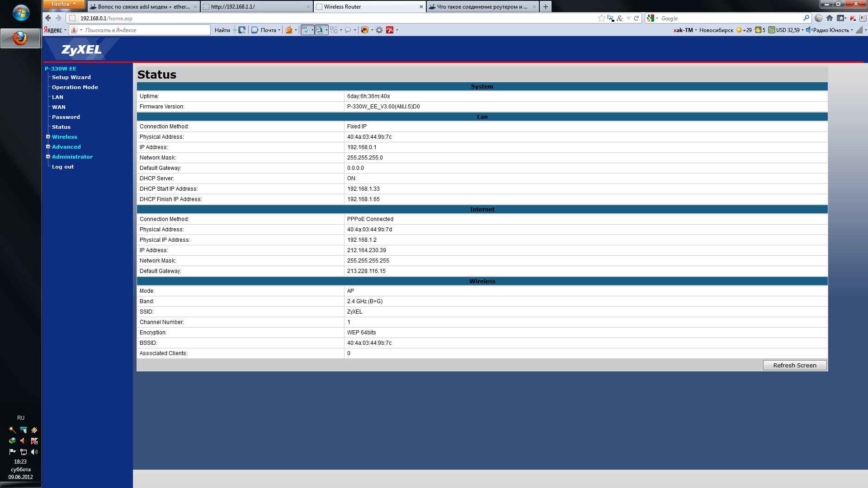
Task: Click the Google search magnifier icon
Action: 806,19
